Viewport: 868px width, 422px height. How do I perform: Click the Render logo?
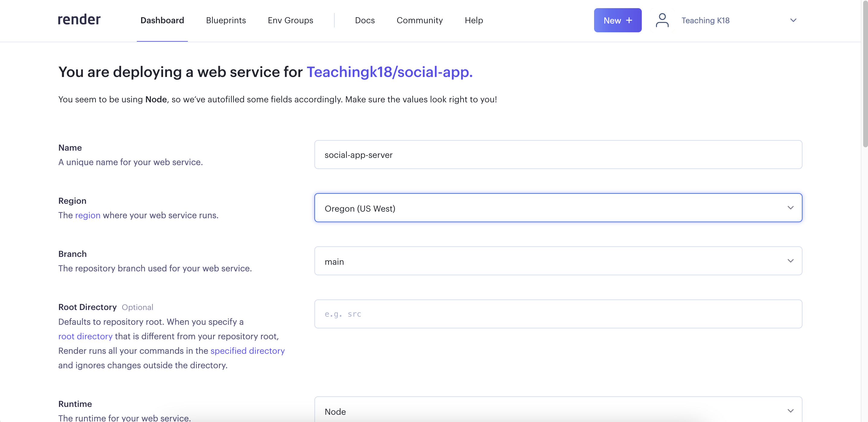[79, 20]
